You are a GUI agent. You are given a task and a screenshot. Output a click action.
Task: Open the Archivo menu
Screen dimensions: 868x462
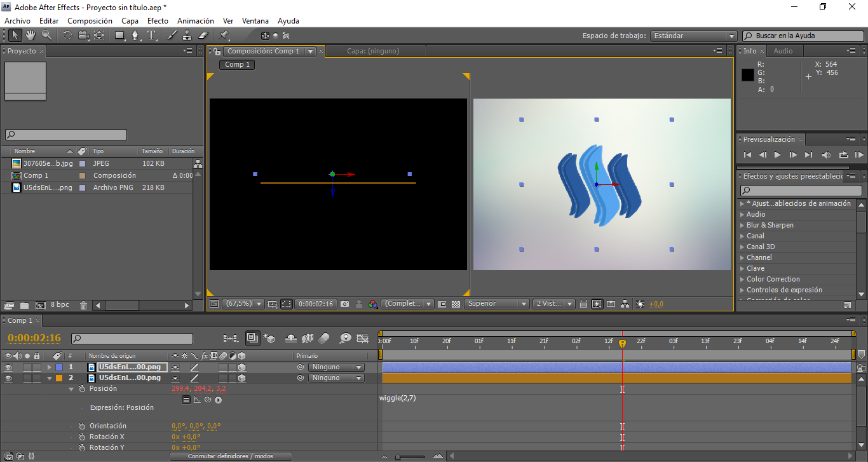18,21
